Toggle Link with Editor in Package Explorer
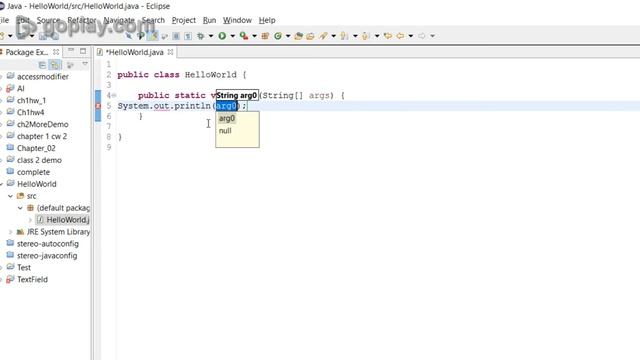640x360 pixels. [x=55, y=64]
